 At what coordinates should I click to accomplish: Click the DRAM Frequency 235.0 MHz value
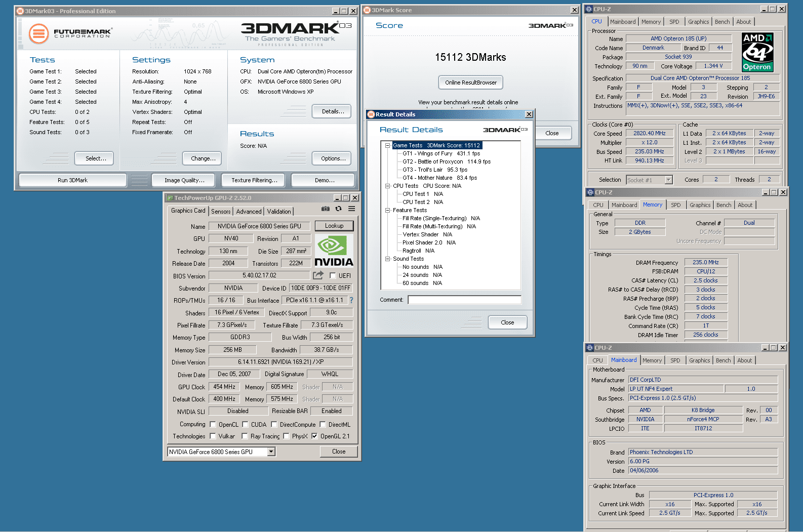coord(706,262)
